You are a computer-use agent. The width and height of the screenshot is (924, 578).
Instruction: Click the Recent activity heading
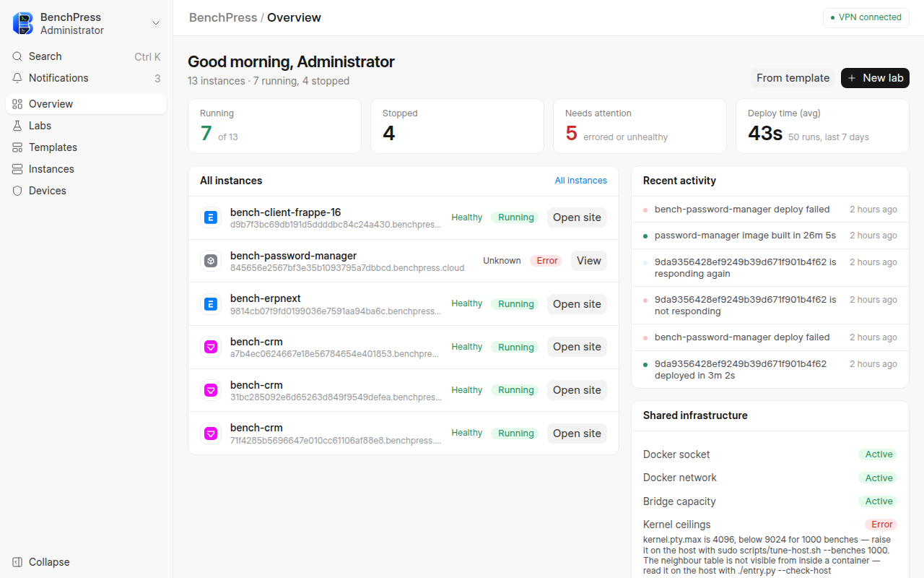click(x=679, y=181)
